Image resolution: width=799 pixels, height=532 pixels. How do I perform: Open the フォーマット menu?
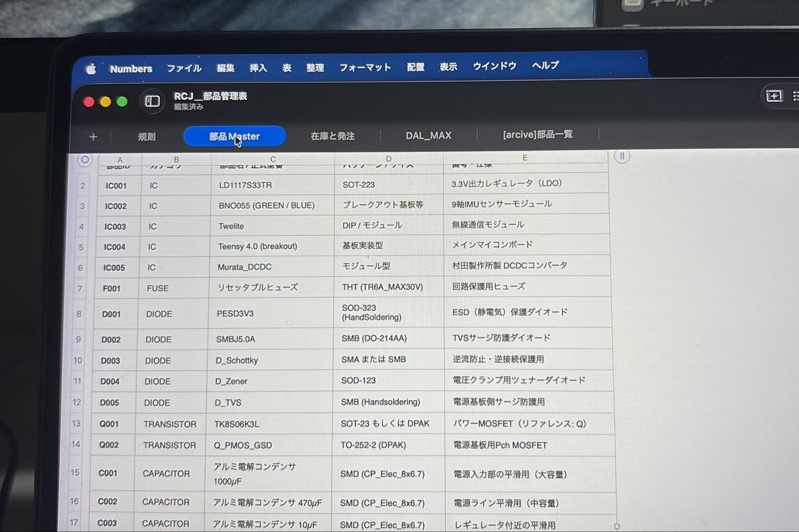coord(366,67)
